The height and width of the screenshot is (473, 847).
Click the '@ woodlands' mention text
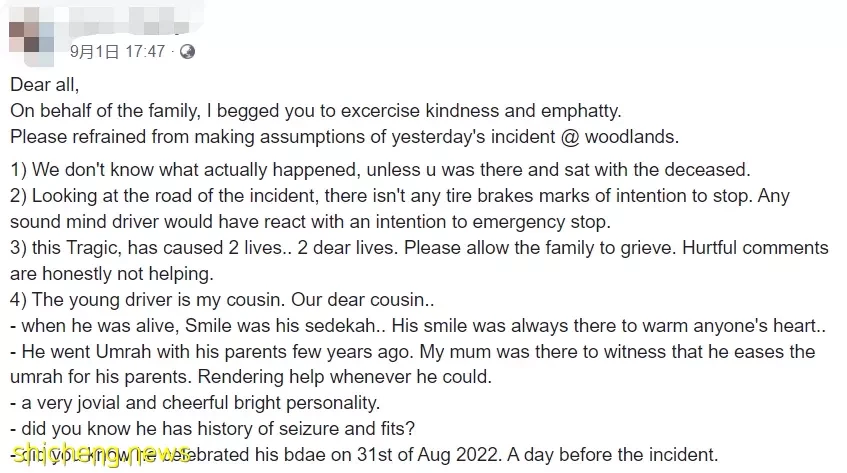tap(619, 137)
